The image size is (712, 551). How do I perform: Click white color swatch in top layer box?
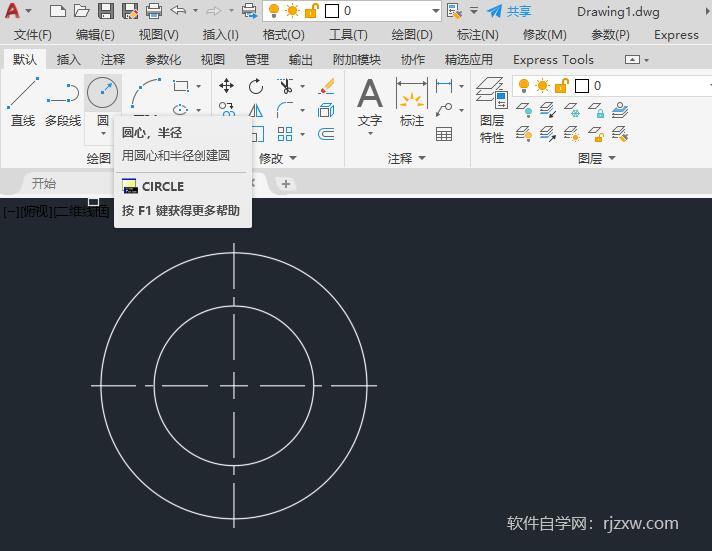(332, 10)
